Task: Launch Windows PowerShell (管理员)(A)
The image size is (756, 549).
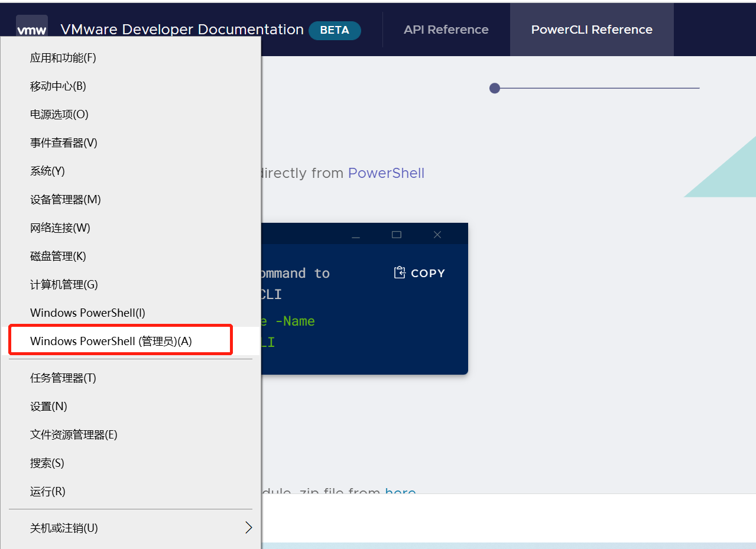Action: [130, 341]
